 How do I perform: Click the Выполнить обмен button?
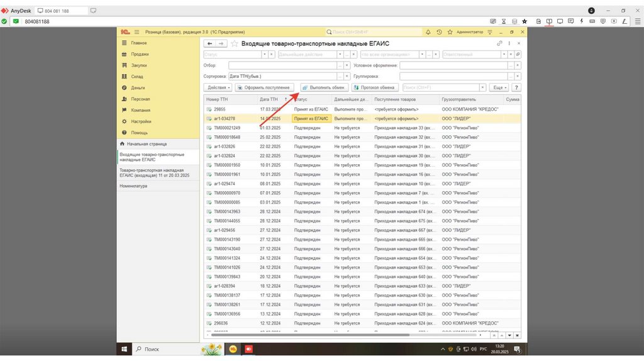[x=324, y=87]
